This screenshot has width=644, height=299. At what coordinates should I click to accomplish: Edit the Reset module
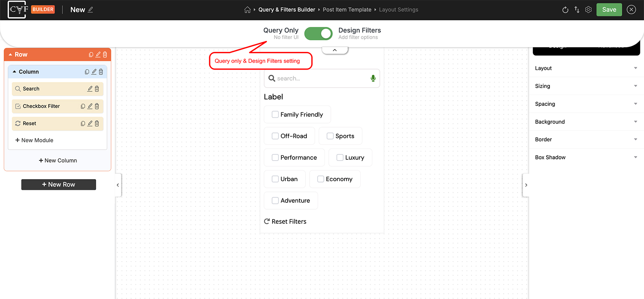pyautogui.click(x=90, y=124)
